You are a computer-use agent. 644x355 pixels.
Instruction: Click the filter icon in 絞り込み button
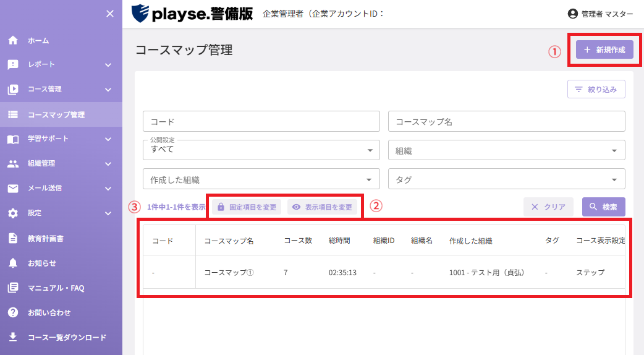[578, 89]
